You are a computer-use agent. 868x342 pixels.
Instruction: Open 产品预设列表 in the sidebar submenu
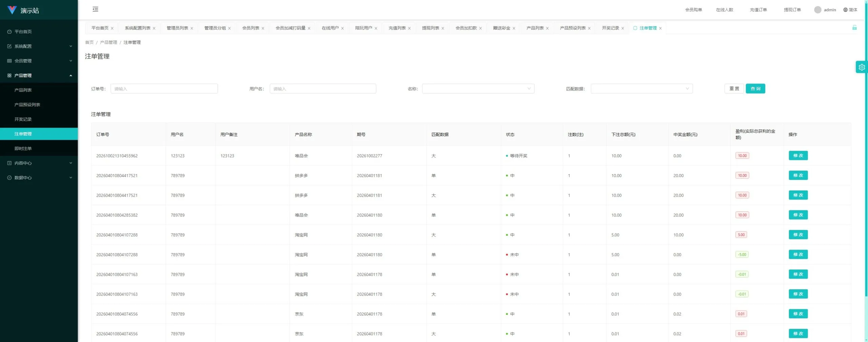tap(39, 104)
